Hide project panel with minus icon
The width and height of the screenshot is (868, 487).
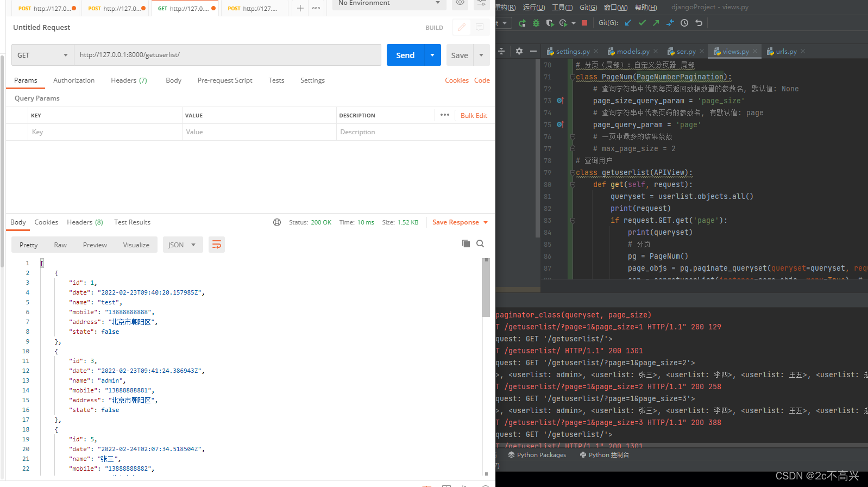(x=533, y=51)
